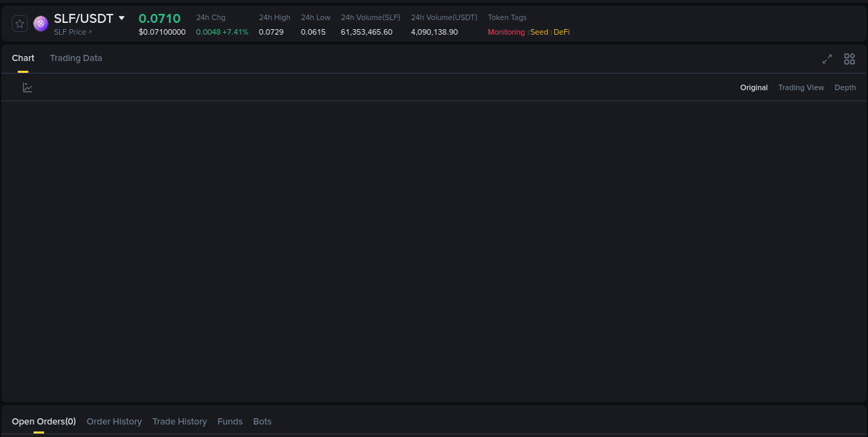Click the Monitoring token tag
This screenshot has width=868, height=437.
tap(506, 32)
